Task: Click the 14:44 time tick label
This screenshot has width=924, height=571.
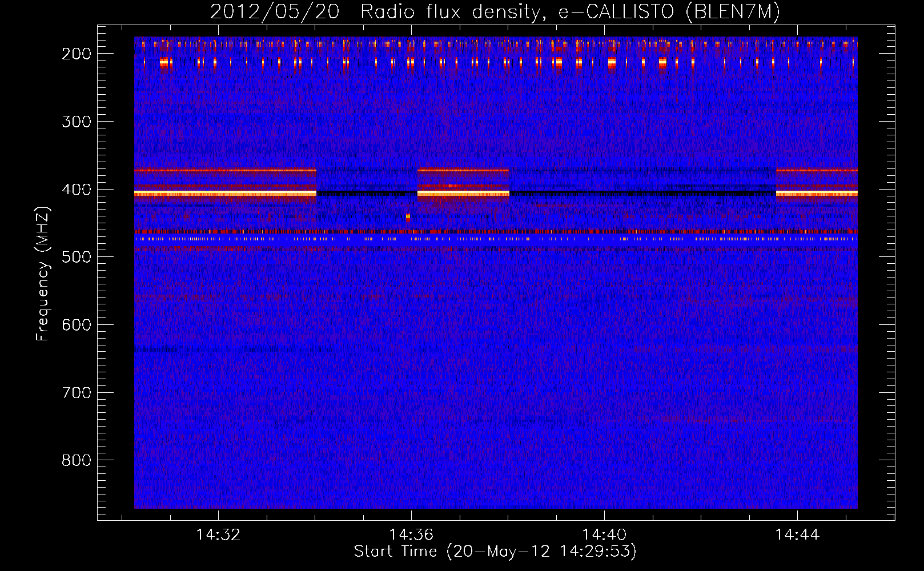Action: (797, 535)
